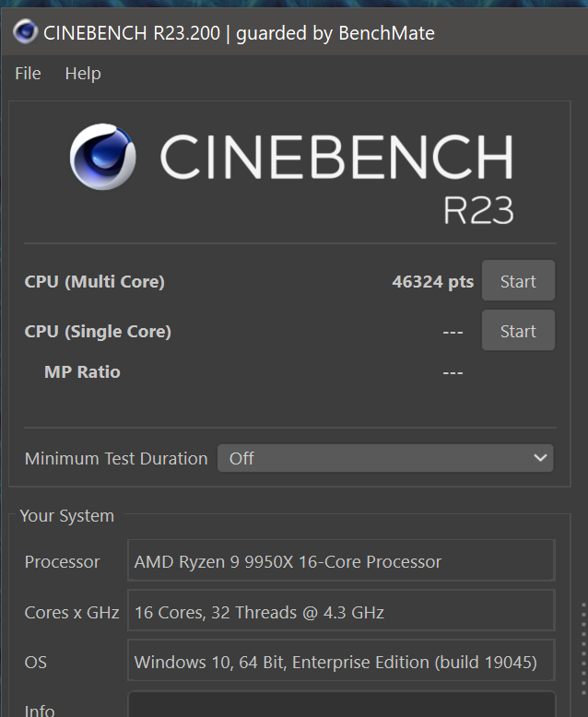Click the MP Ratio label
The width and height of the screenshot is (588, 717).
pos(82,372)
